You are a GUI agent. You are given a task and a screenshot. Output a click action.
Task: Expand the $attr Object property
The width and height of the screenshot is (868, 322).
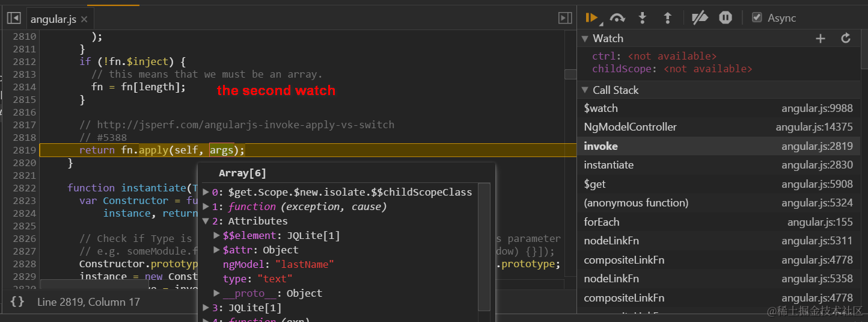point(217,250)
